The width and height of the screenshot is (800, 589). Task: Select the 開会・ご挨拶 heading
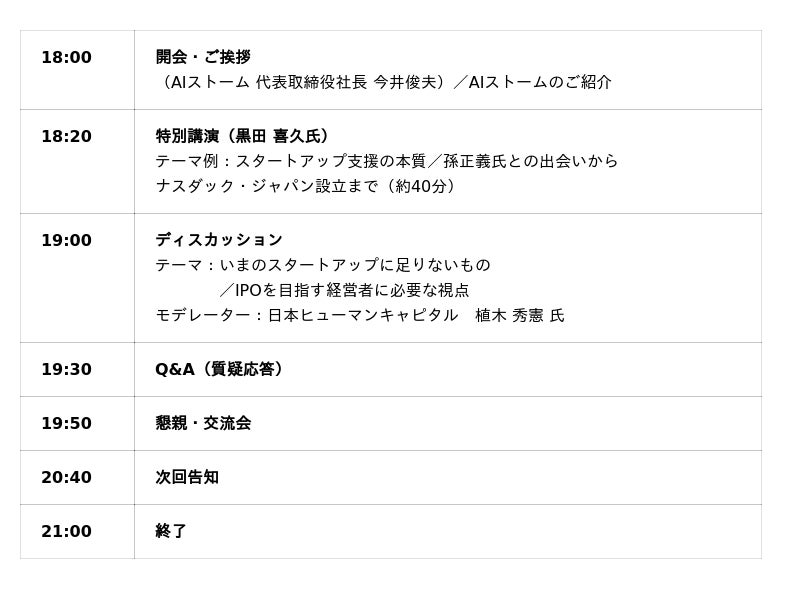(x=203, y=57)
